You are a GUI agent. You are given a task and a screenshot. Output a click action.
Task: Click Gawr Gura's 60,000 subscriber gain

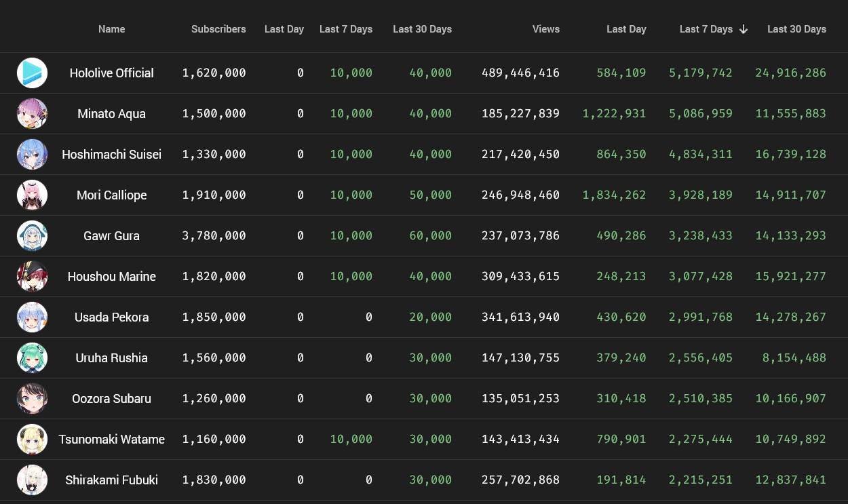(431, 235)
